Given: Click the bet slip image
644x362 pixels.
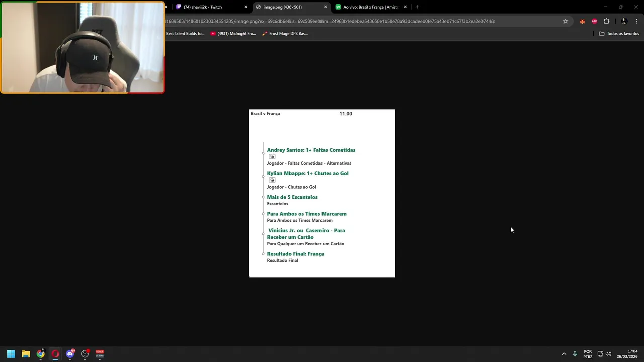Looking at the screenshot, I should pos(322,193).
